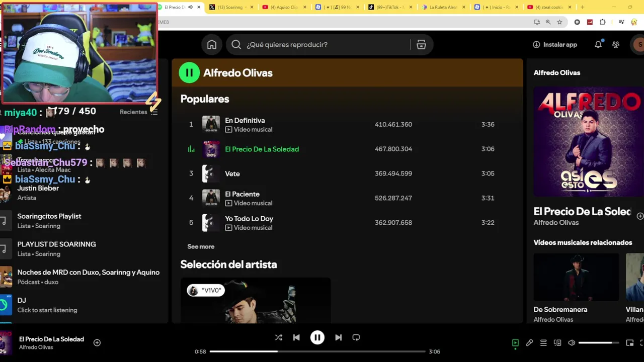Mute the Spotify tab's audio speaker icon
Image resolution: width=644 pixels, height=362 pixels.
pyautogui.click(x=190, y=7)
